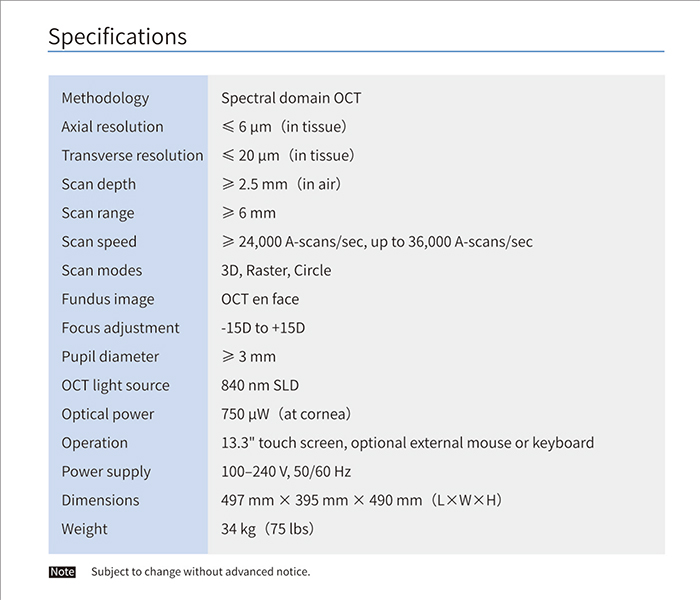The width and height of the screenshot is (700, 600).
Task: Select the Dimensions value text
Action: [x=362, y=500]
